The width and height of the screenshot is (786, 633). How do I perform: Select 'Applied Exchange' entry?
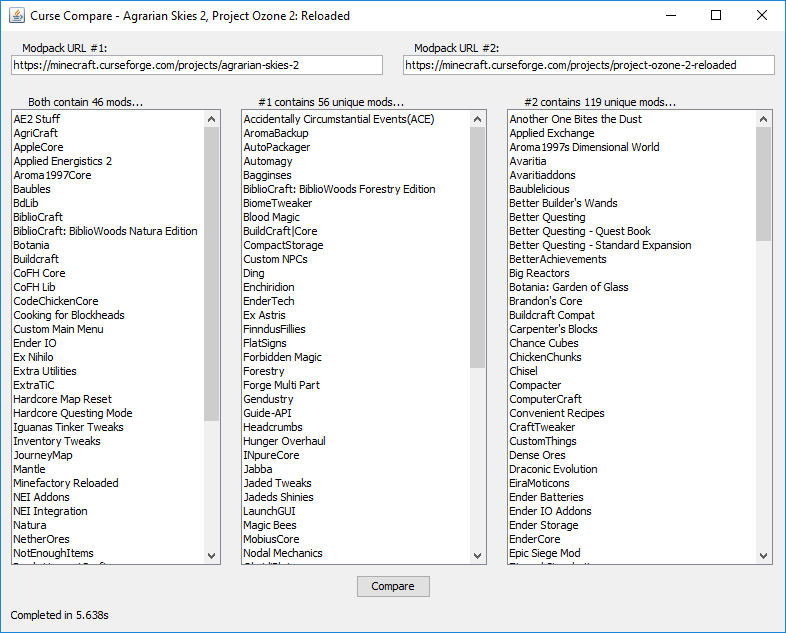552,133
